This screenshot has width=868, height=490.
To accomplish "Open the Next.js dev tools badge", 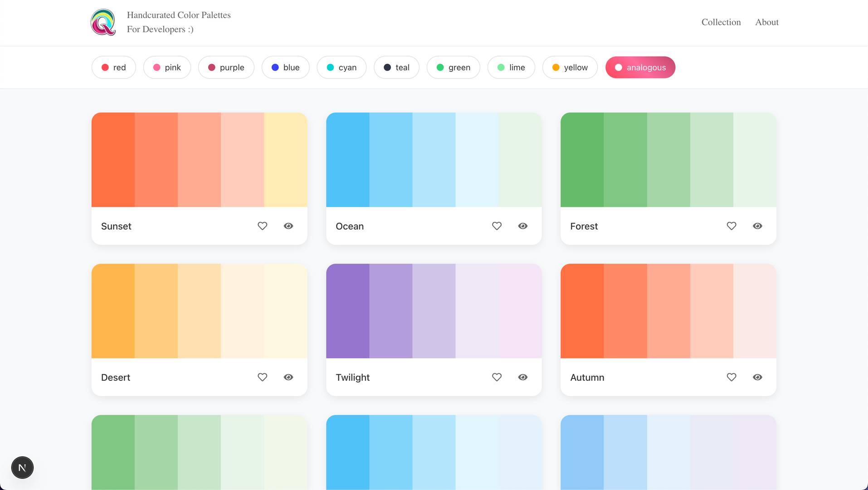I will tap(22, 467).
